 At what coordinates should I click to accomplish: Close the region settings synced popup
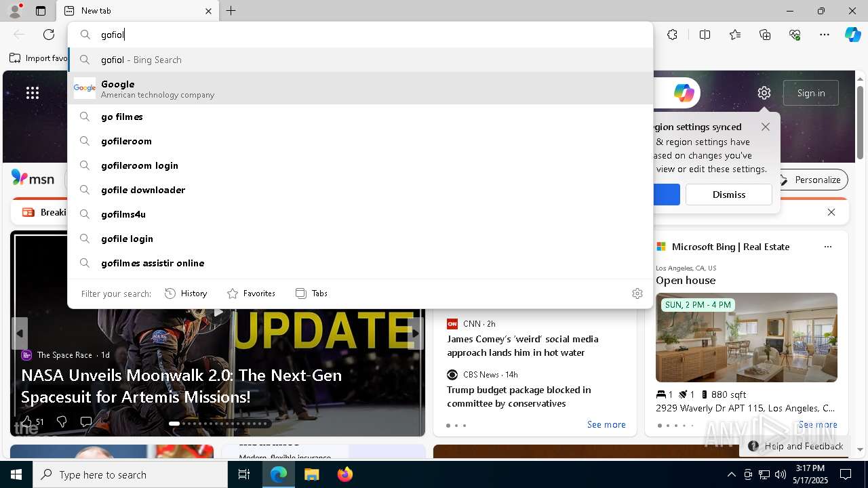point(766,127)
